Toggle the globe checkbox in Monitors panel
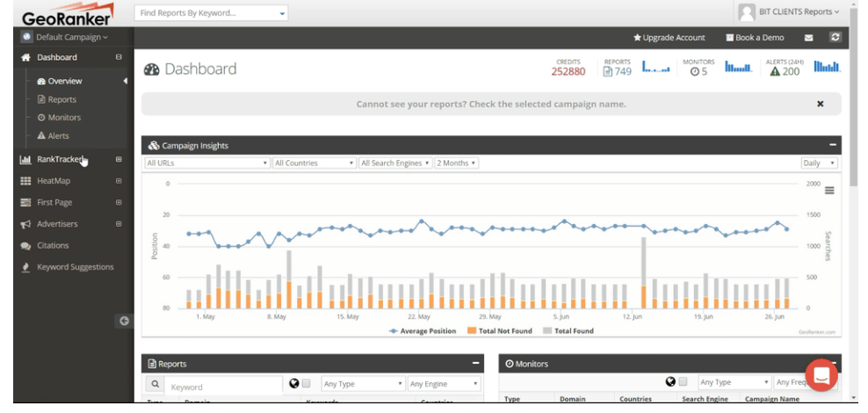Viewport: 868px width, 413px height. [x=683, y=382]
